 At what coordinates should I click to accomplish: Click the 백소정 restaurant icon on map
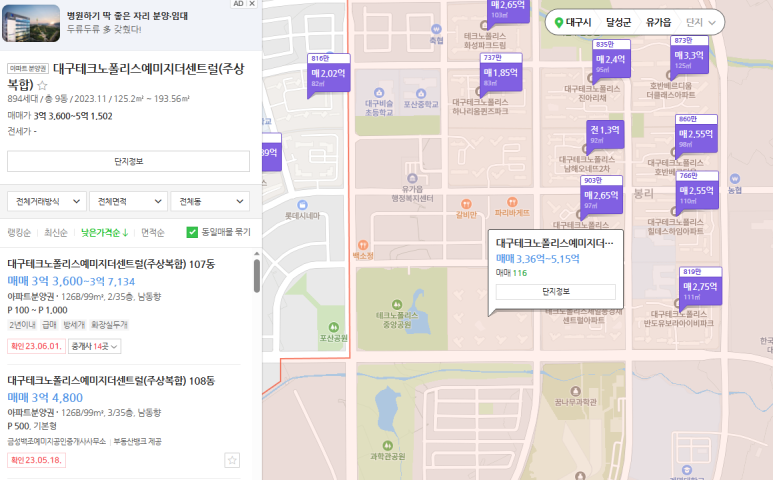point(363,245)
